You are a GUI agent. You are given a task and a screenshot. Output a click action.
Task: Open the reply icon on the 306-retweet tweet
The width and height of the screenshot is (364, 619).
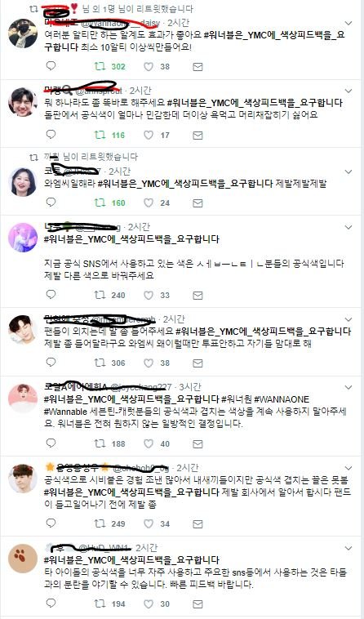coord(51,362)
